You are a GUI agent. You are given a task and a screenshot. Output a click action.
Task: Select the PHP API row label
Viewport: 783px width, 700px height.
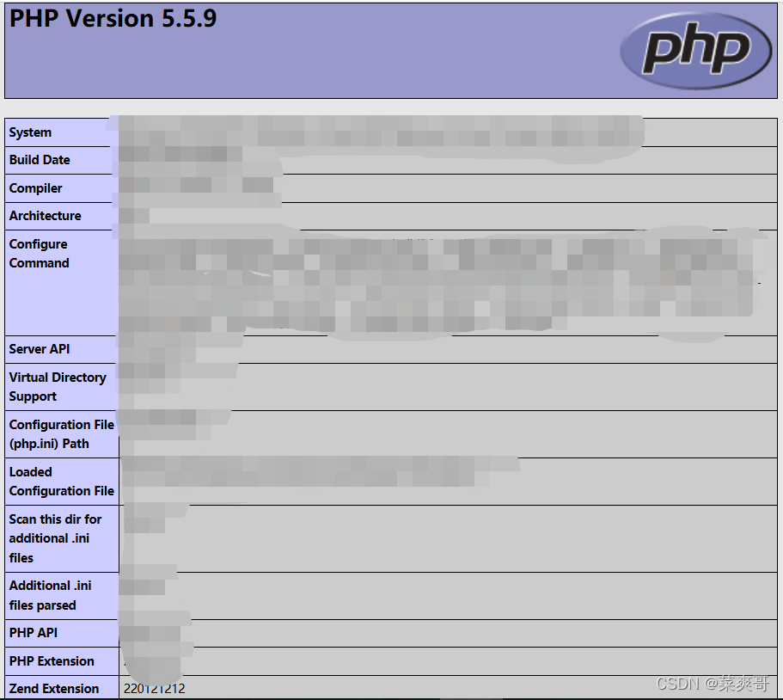tap(33, 633)
